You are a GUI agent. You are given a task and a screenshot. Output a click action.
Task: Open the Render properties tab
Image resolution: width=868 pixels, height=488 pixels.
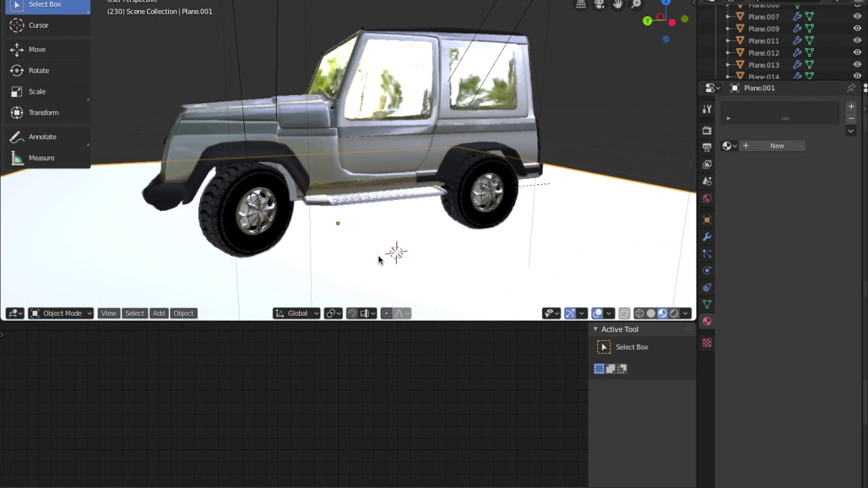point(707,130)
